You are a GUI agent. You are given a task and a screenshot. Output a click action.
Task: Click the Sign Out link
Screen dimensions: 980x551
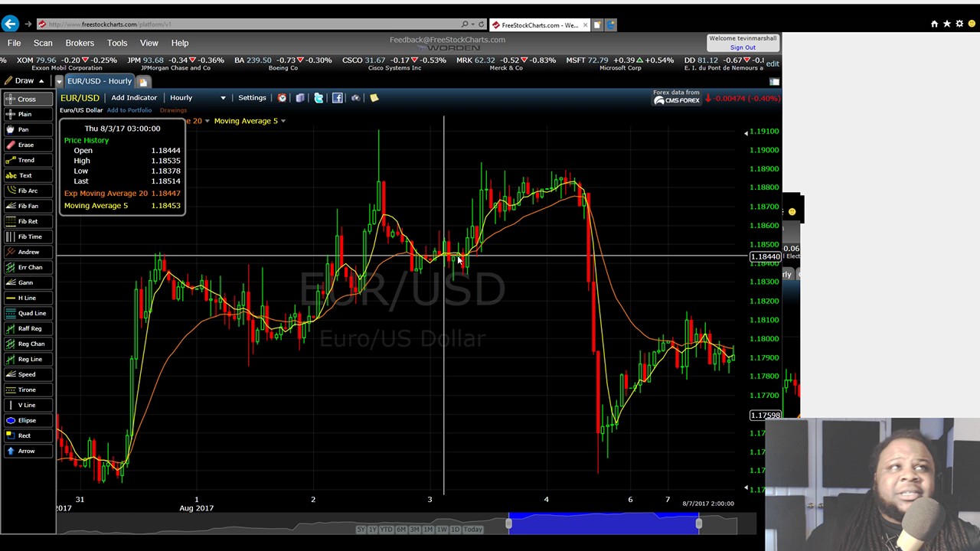click(x=743, y=47)
